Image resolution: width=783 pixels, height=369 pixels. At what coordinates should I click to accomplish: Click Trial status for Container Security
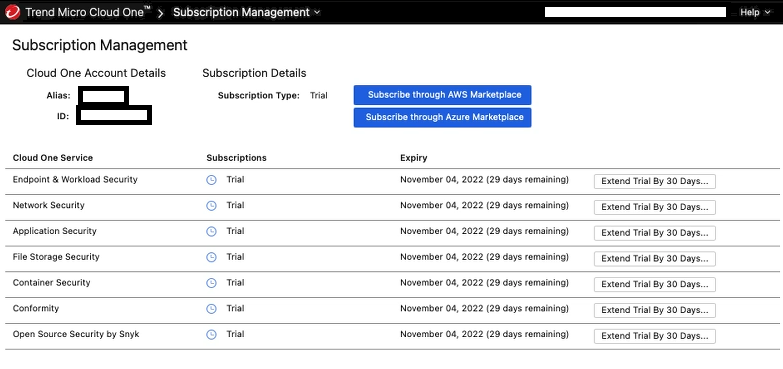point(235,283)
